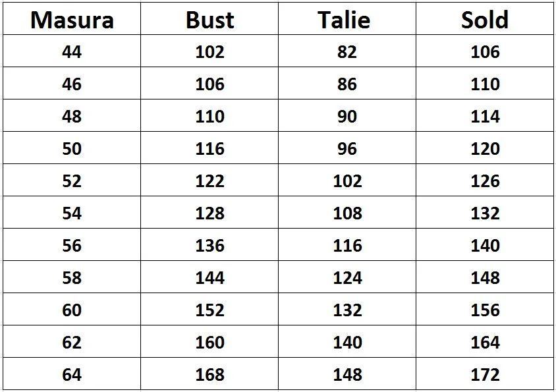The width and height of the screenshot is (556, 392).
Task: Click size 52 in the Masura column
Action: [x=72, y=181]
